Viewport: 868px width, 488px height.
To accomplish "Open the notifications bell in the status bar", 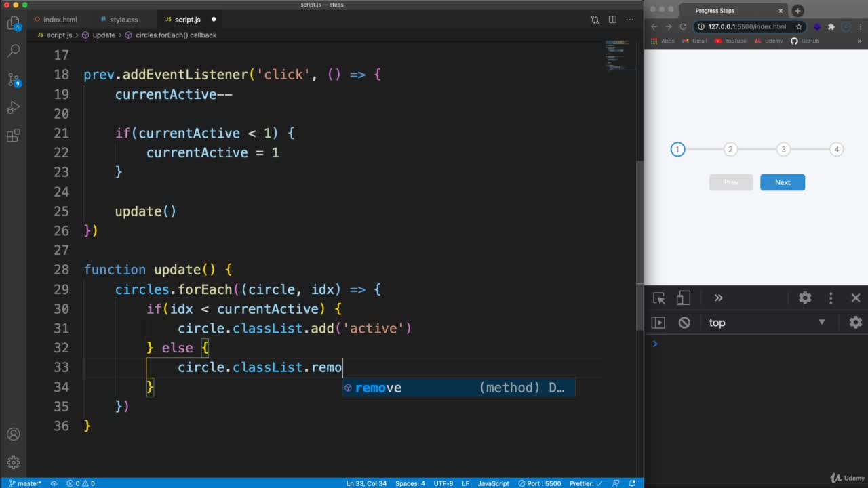I will pyautogui.click(x=632, y=483).
